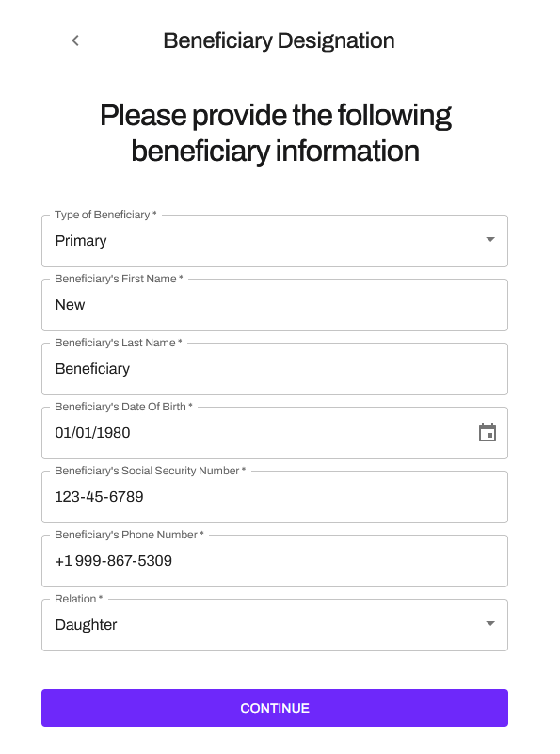Expand the Type of Beneficiary dropdown arrow
The image size is (560, 754).
coord(490,239)
